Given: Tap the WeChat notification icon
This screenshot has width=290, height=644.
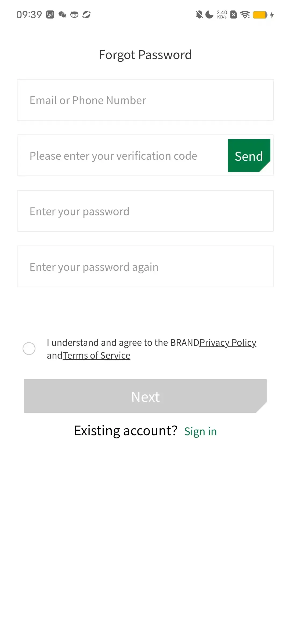Looking at the screenshot, I should pos(62,14).
